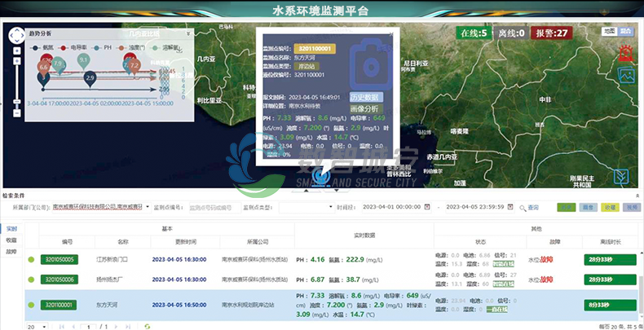
Task: Collapse the 趋势分析 trend panel
Action: point(190,33)
